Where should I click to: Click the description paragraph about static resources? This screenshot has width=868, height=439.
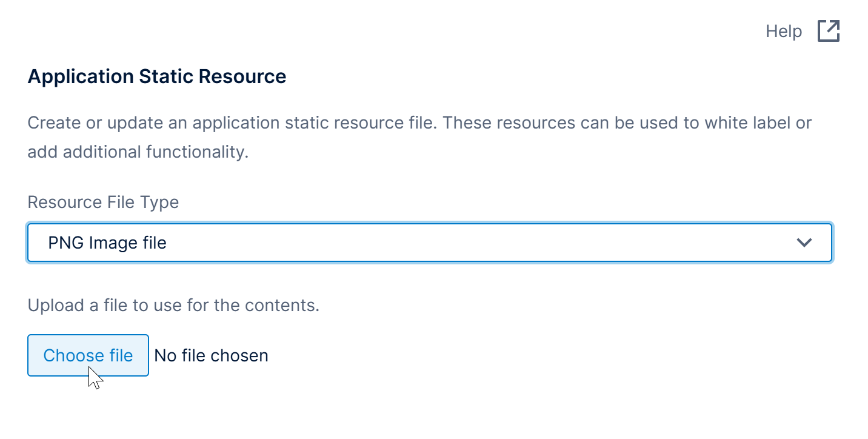(419, 123)
